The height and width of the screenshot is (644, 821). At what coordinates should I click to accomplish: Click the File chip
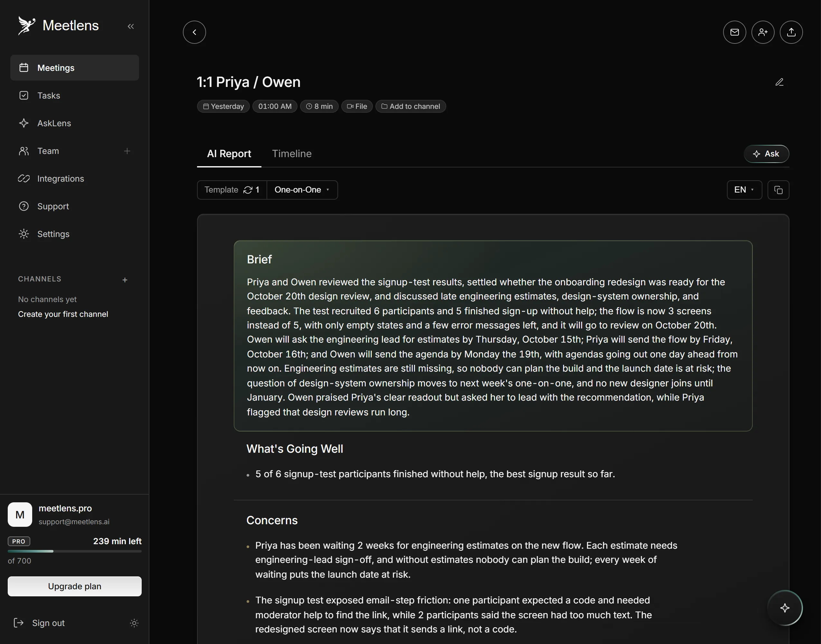pos(357,106)
